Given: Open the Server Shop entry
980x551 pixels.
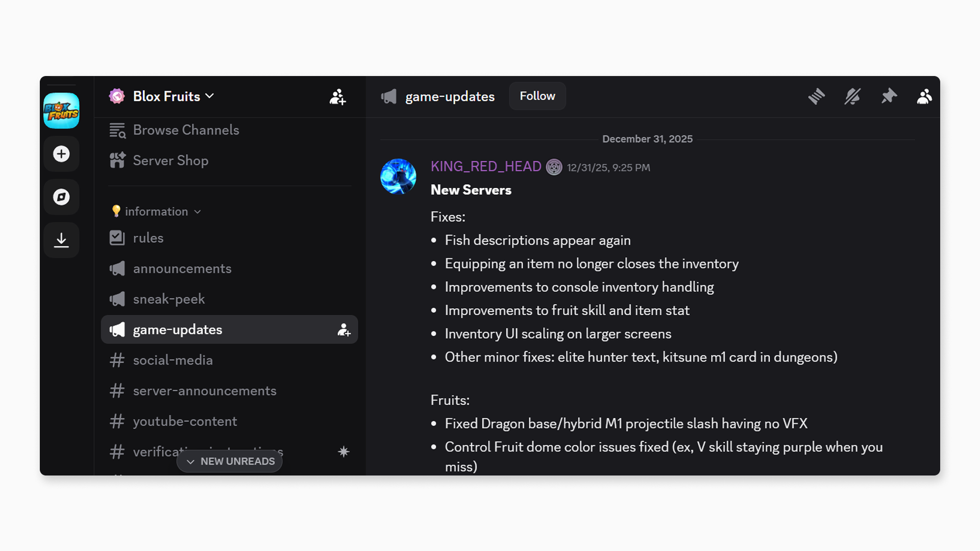Looking at the screenshot, I should (170, 161).
